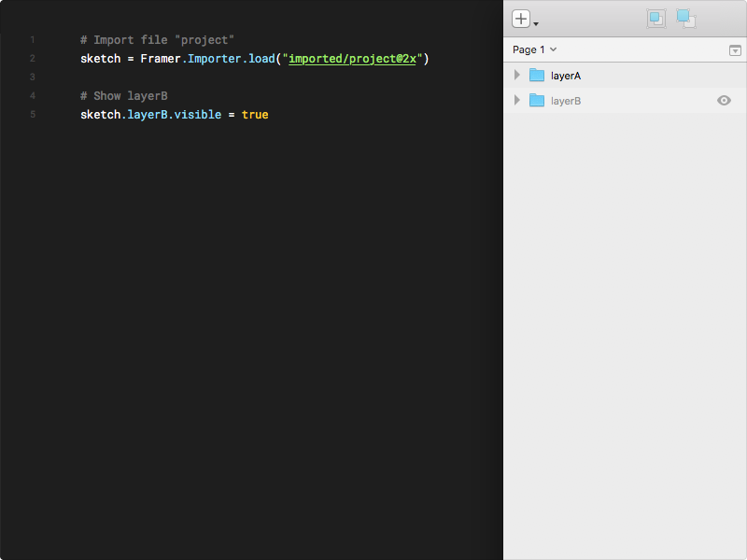Image resolution: width=747 pixels, height=560 pixels.
Task: Click the comment '# Import file "project"'
Action: pyautogui.click(x=157, y=40)
